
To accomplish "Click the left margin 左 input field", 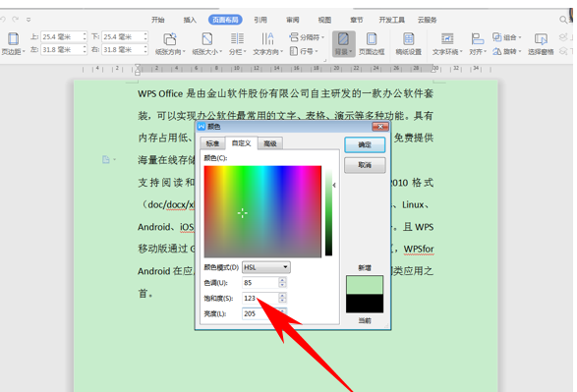I will [x=61, y=50].
